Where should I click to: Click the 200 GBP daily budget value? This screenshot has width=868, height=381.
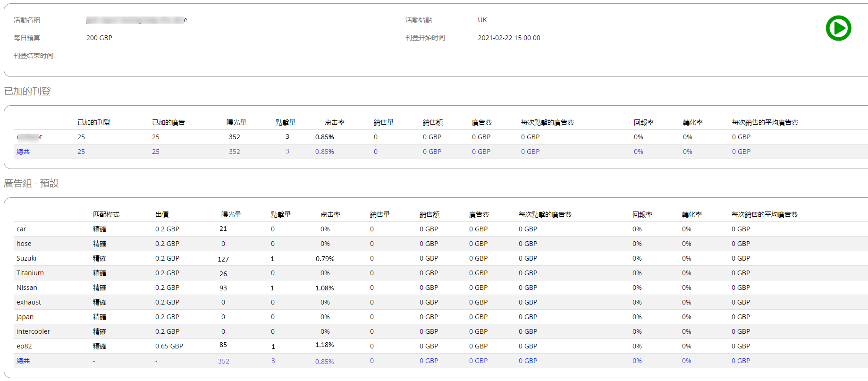99,38
